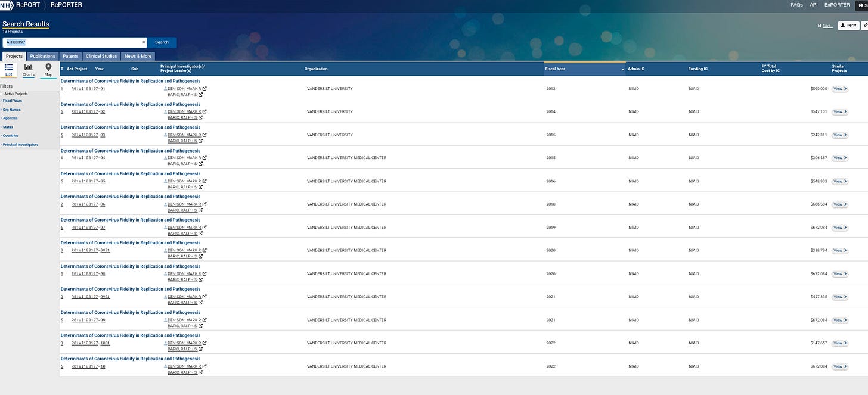Open the API menu link
Screen dimensions: 868x395
point(813,5)
